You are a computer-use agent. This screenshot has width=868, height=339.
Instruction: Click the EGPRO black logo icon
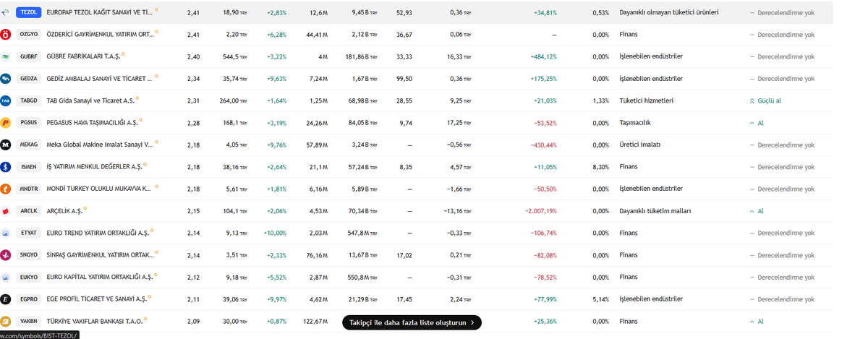[6, 299]
